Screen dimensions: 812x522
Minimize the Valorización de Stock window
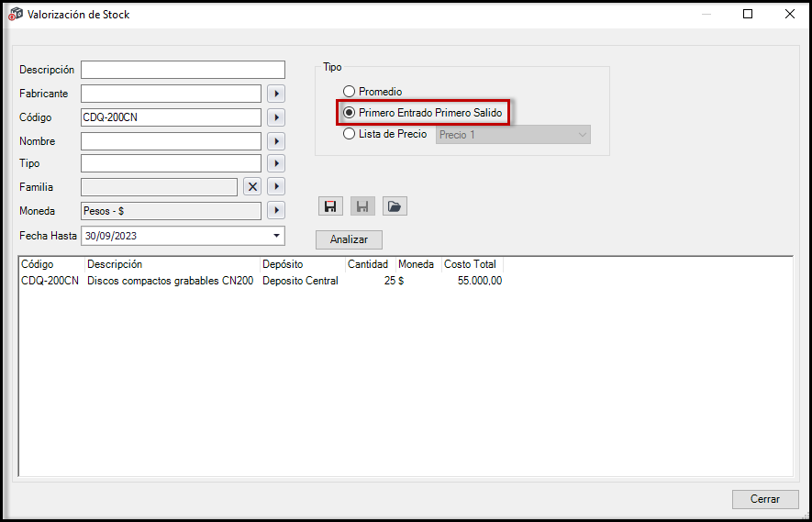706,14
